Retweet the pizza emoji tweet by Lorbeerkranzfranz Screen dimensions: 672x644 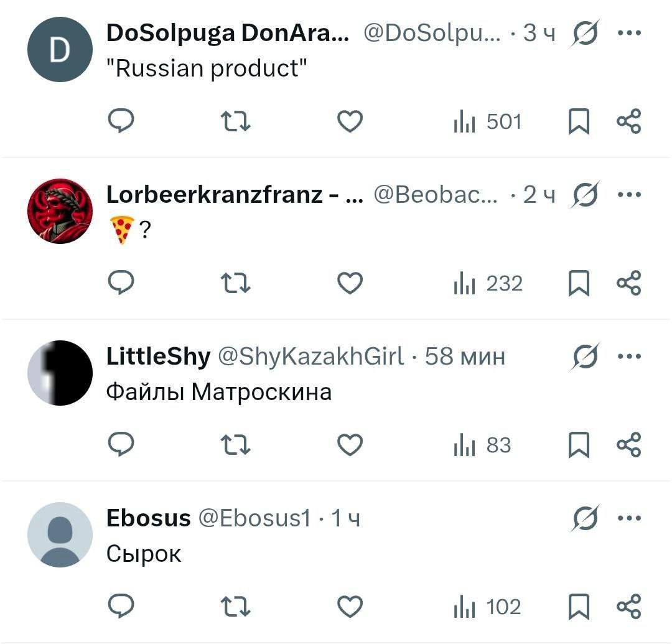coord(235,283)
